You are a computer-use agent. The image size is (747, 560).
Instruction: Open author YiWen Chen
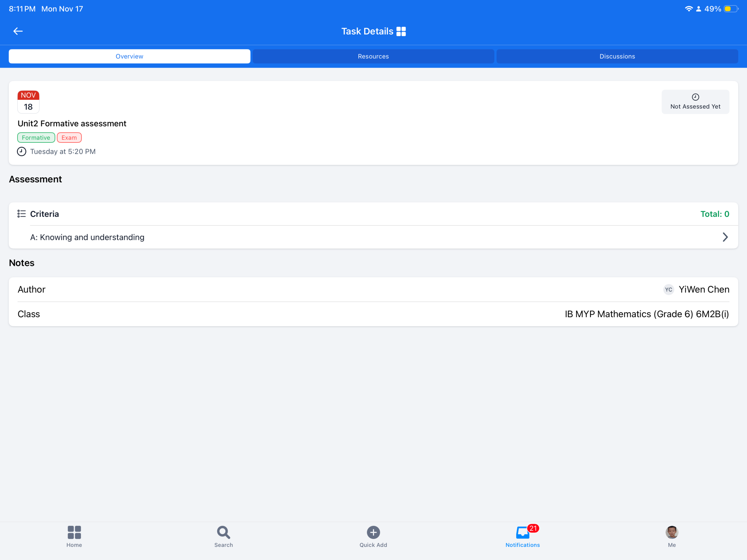[704, 289]
